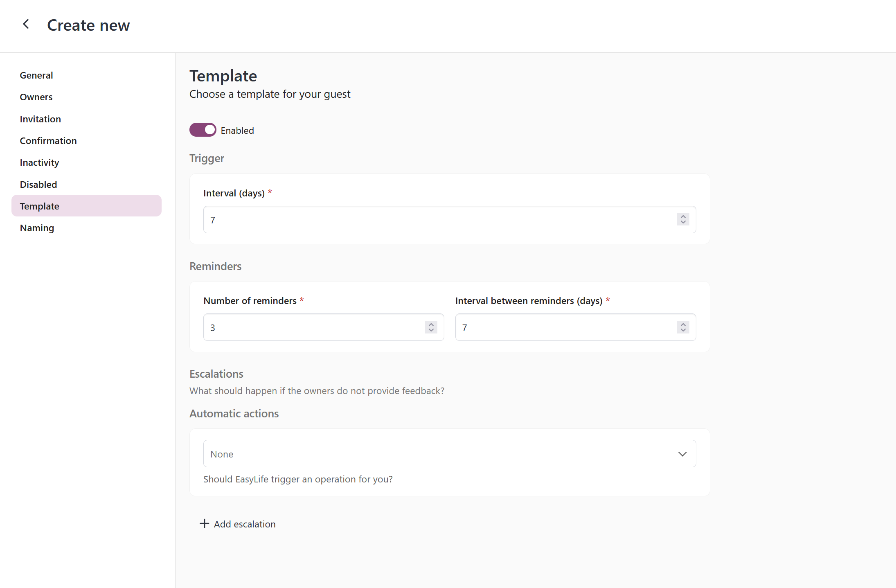Go to the Naming section
The height and width of the screenshot is (588, 896).
tap(37, 228)
